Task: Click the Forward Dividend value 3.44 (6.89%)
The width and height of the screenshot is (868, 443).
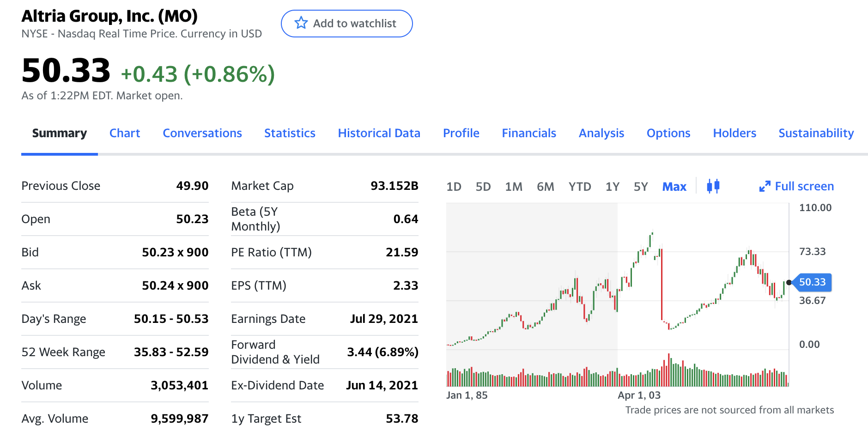Action: (382, 352)
